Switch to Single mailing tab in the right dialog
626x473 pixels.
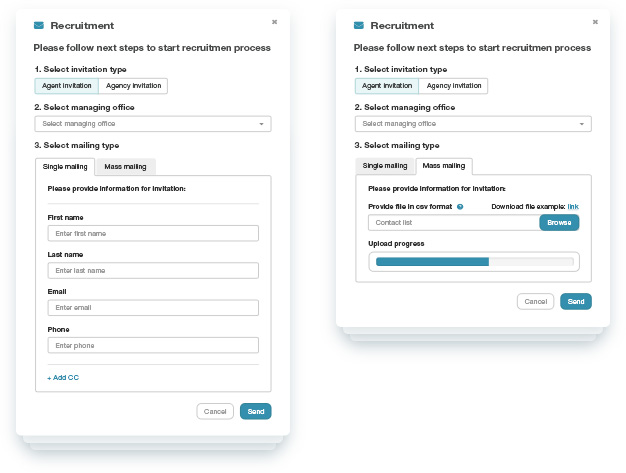(385, 166)
